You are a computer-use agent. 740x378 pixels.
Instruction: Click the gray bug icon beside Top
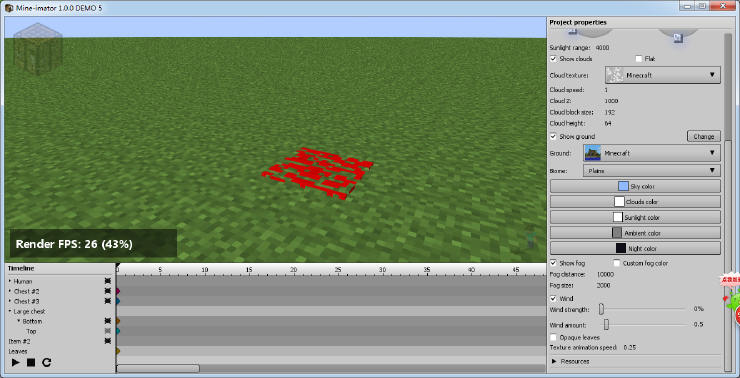[x=108, y=331]
